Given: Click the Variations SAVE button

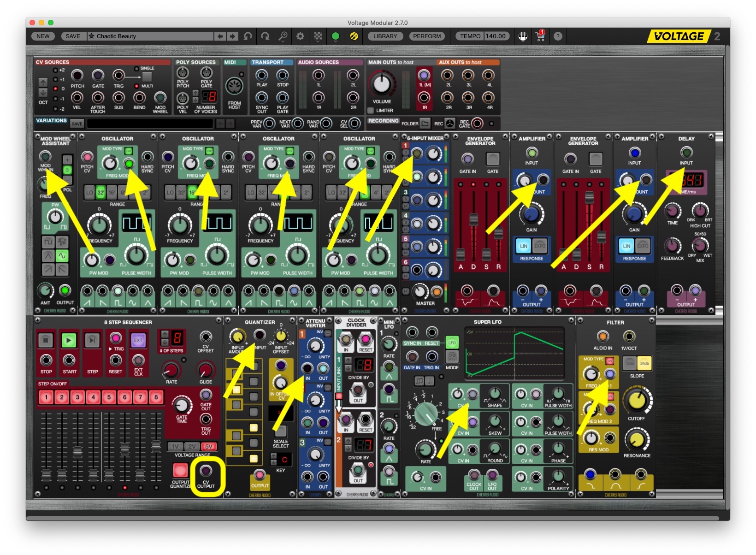Looking at the screenshot, I should pyautogui.click(x=77, y=124).
